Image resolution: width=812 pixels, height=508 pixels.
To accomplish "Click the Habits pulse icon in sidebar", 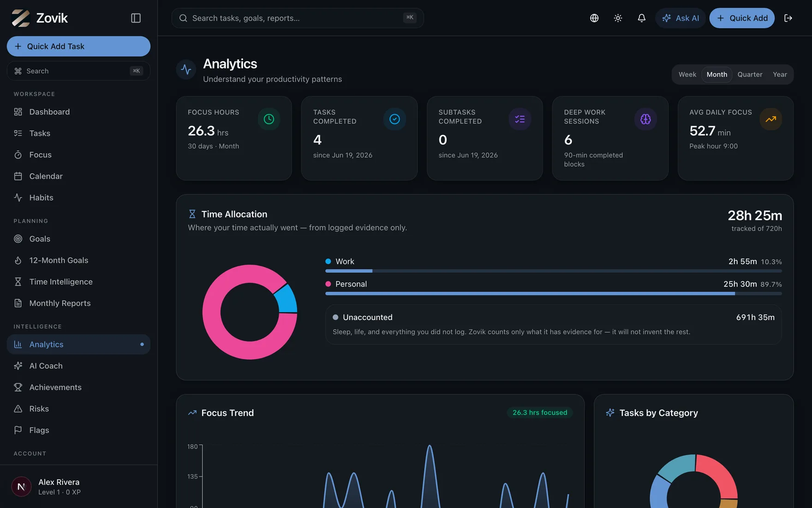I will click(x=18, y=198).
